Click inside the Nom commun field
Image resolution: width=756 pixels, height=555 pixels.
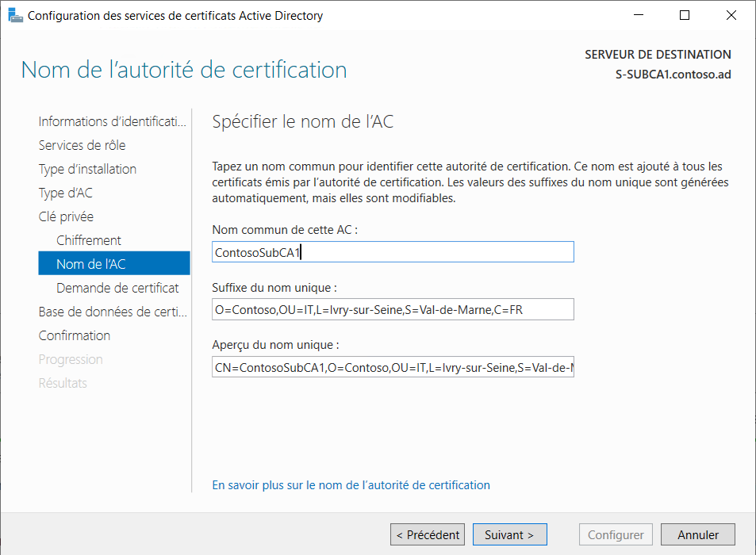pyautogui.click(x=393, y=251)
